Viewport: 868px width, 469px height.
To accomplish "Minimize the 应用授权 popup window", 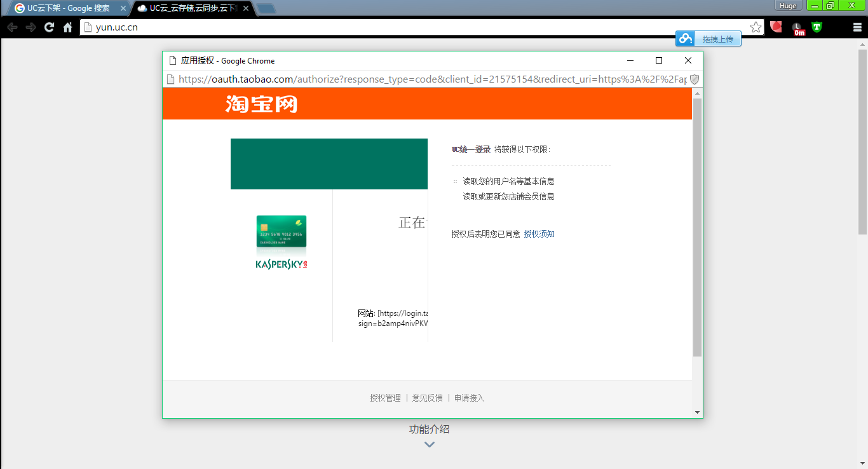I will tap(630, 60).
